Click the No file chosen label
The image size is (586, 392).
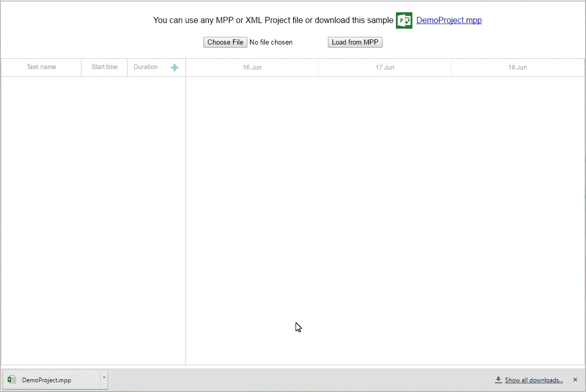(271, 42)
